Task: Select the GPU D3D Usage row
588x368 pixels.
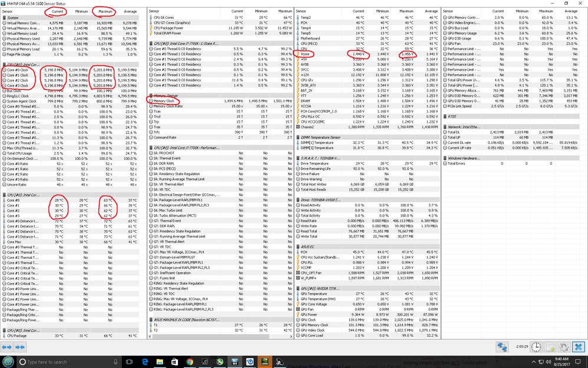Action: 511,38
